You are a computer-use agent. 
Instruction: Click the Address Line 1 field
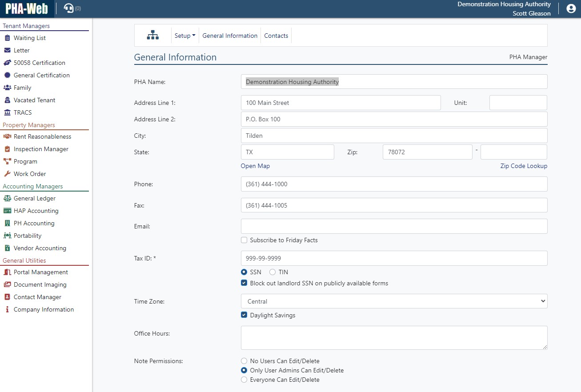341,103
